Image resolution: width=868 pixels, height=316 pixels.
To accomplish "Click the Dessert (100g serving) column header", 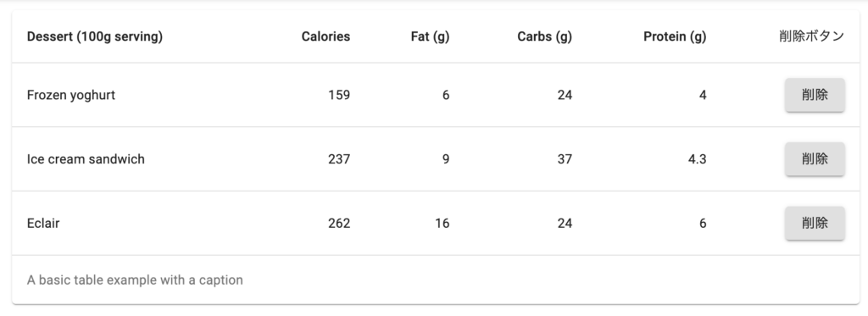I will (95, 36).
